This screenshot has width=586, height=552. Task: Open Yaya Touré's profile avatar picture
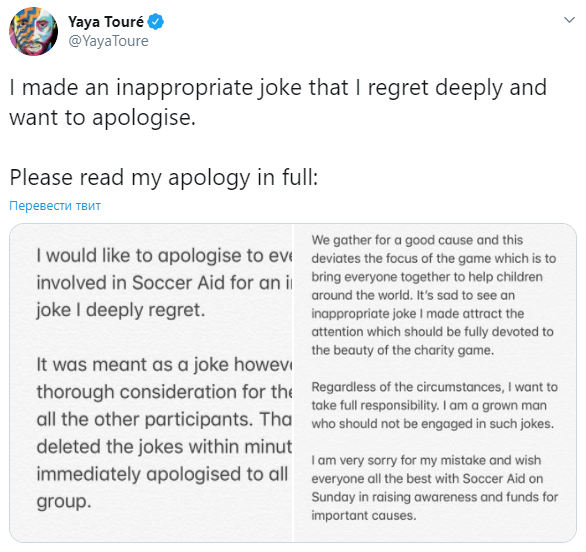click(x=33, y=31)
